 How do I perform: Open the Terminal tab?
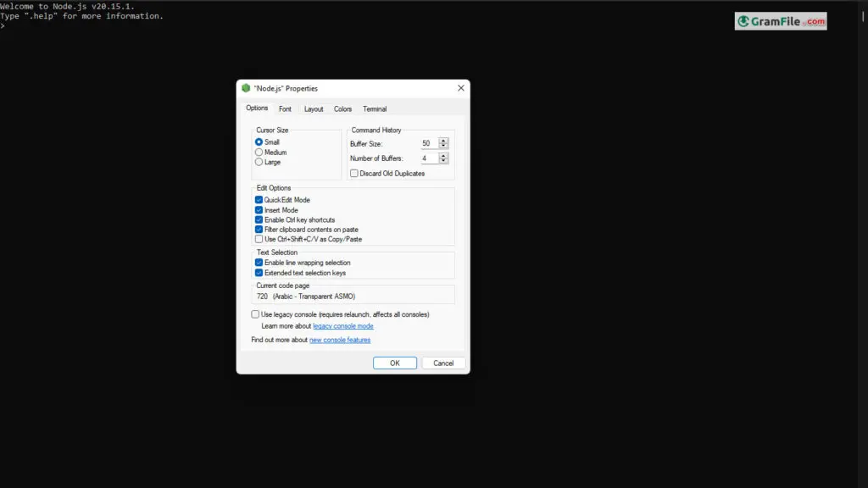pyautogui.click(x=375, y=109)
